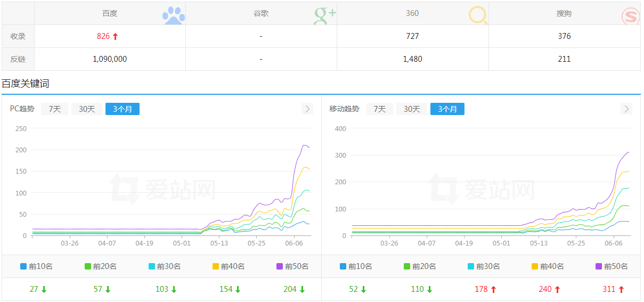The height and width of the screenshot is (302, 644).
Task: Click mobile chart 05-25 axis label
Action: [x=576, y=243]
